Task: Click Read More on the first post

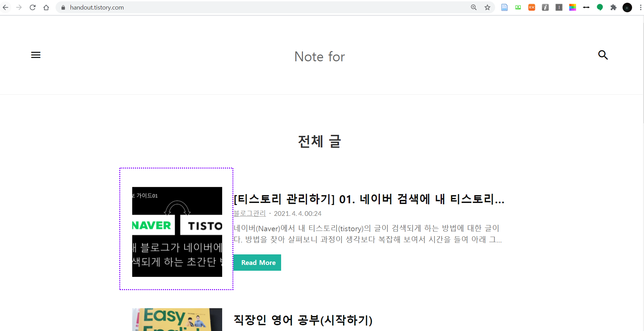Action: [258, 263]
